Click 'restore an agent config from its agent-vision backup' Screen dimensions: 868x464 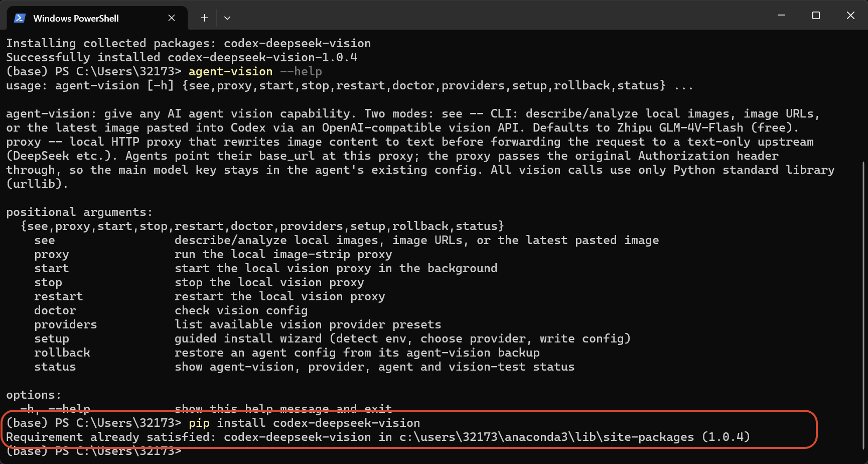pyautogui.click(x=357, y=353)
